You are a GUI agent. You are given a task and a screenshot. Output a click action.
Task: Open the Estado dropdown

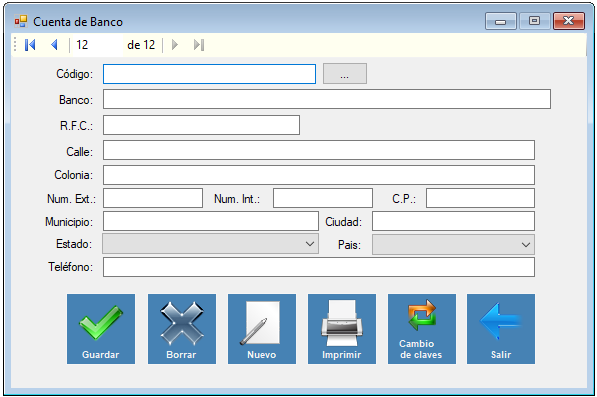tap(210, 244)
